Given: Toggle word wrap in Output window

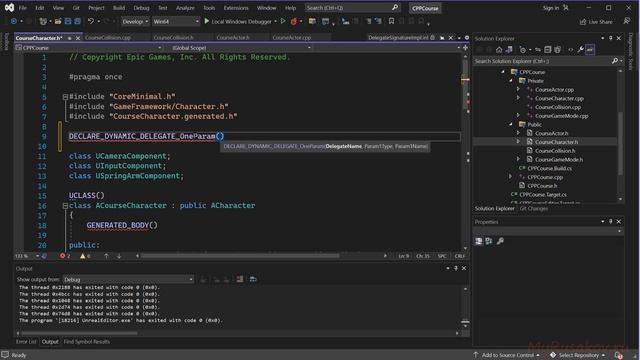Looking at the screenshot, I should tap(253, 279).
